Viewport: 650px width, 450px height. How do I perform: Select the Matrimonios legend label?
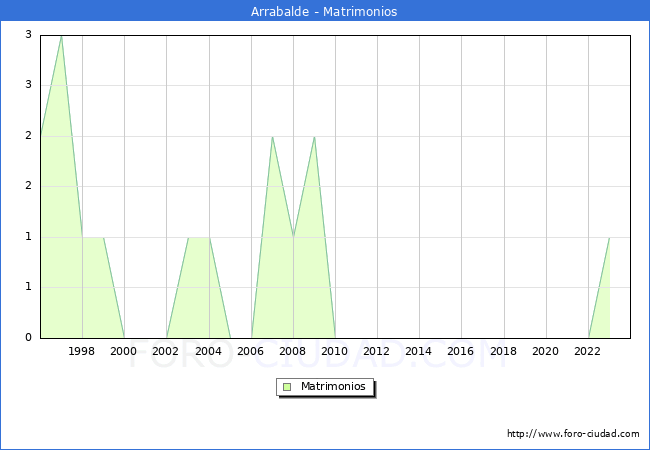[x=333, y=386]
